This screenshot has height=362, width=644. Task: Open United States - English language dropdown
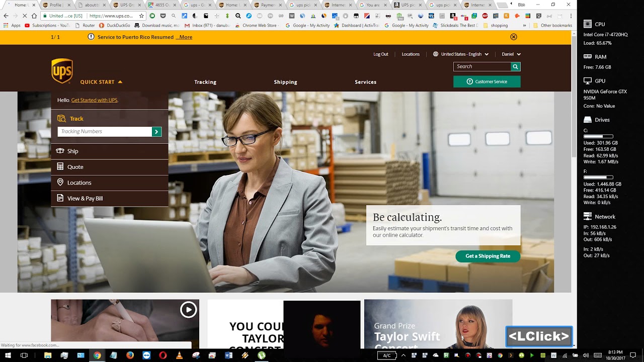(x=460, y=54)
